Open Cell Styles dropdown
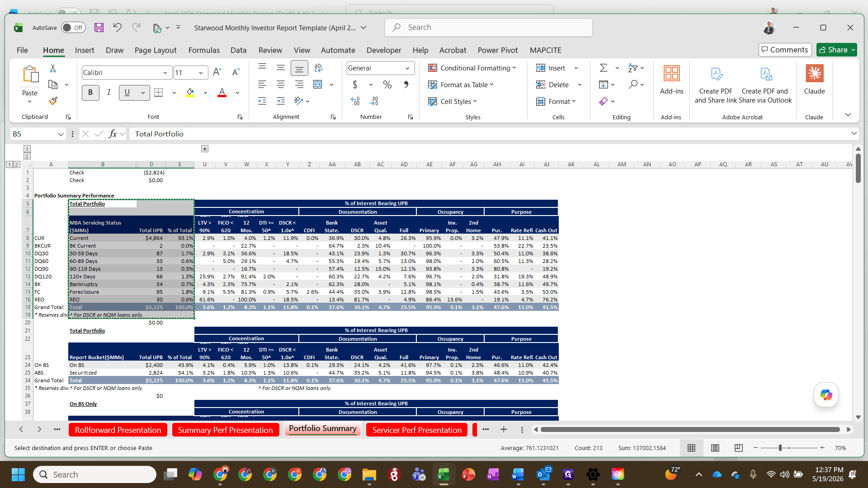Screen dimensions: 868x488 coord(453,101)
